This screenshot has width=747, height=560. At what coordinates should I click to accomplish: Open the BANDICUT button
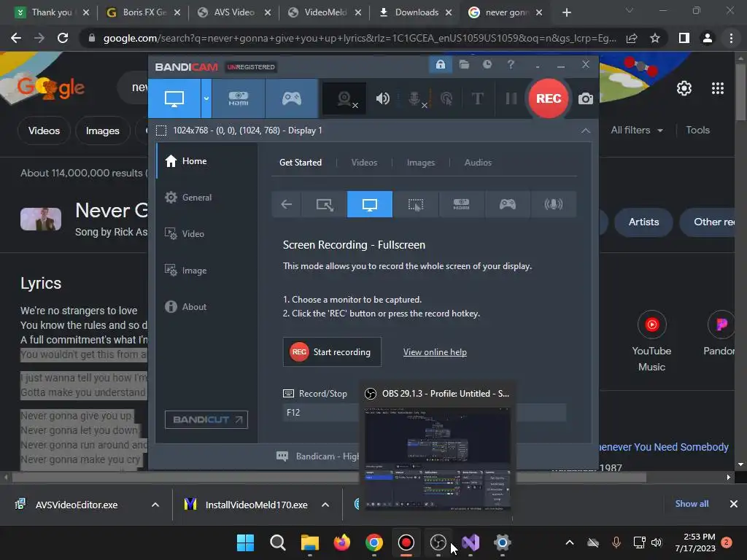[x=206, y=419]
